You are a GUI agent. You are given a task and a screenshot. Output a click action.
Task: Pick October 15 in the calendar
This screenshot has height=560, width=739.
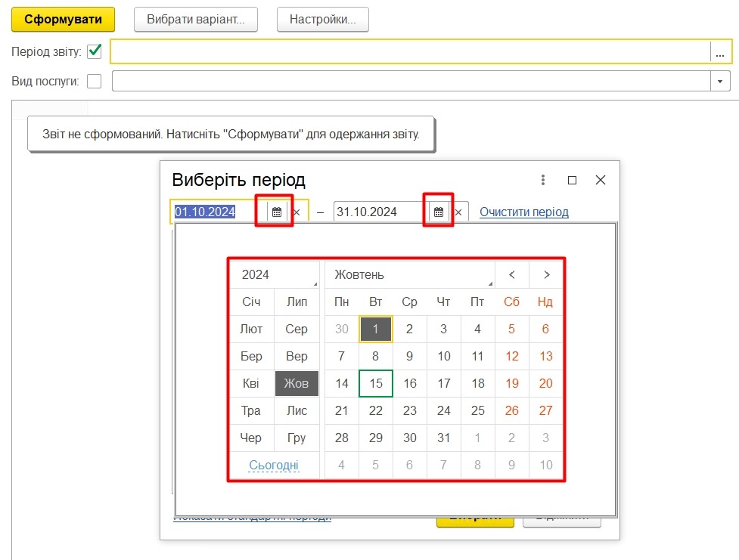[x=376, y=384]
